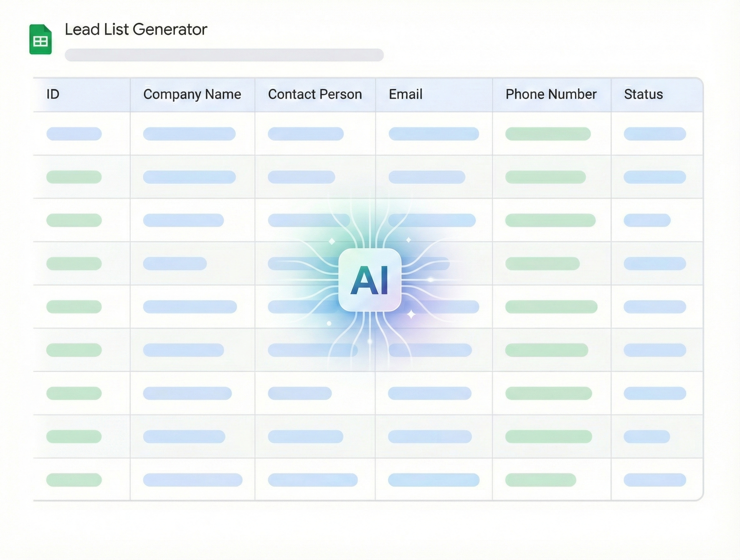Select the Company Name column header
740x560 pixels.
pyautogui.click(x=192, y=94)
